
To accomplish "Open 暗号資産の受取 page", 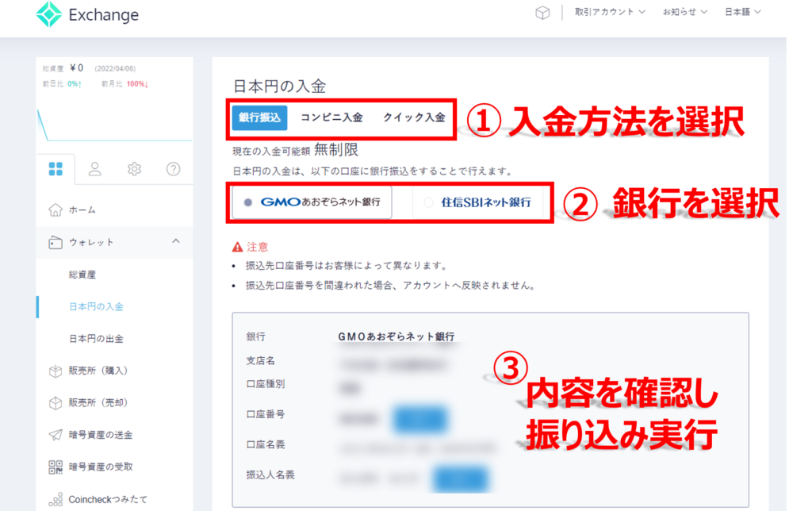I will (x=101, y=467).
